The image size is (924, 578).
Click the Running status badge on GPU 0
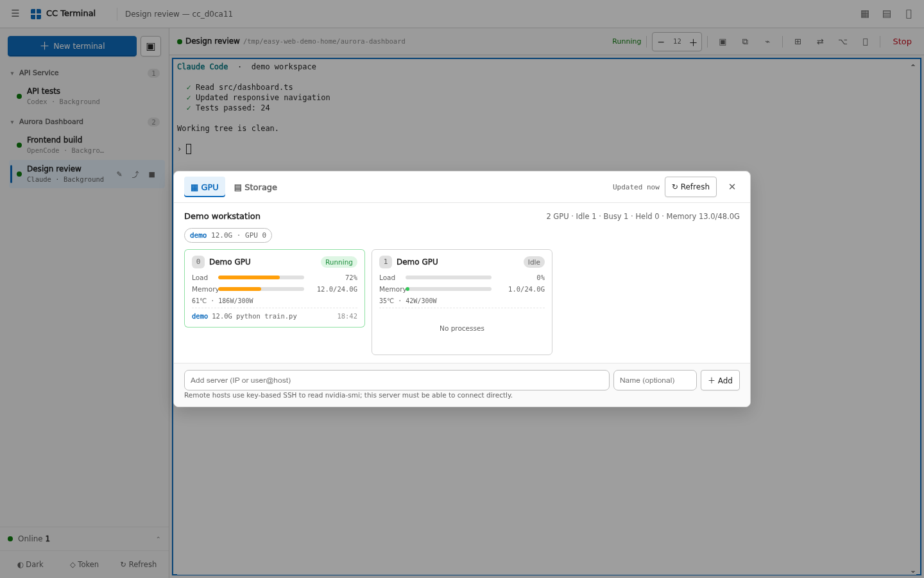[339, 262]
